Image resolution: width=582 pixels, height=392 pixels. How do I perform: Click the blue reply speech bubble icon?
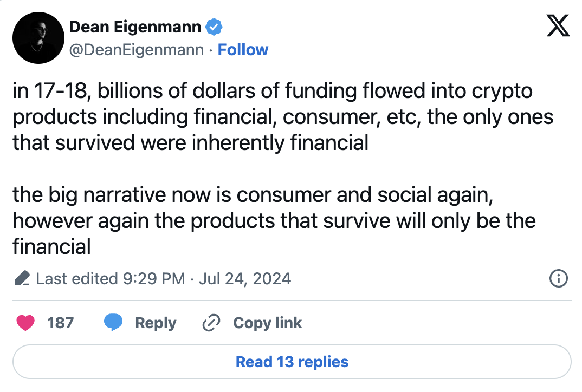(x=113, y=323)
